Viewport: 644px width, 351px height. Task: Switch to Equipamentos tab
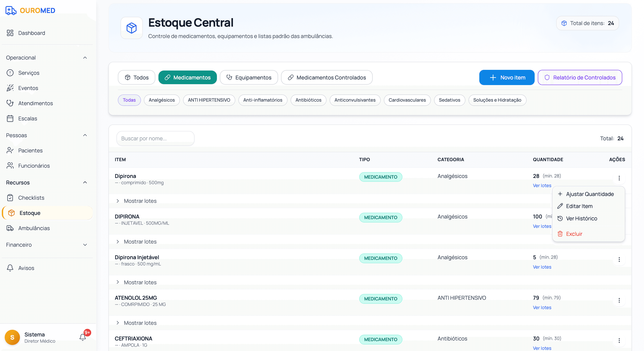pyautogui.click(x=249, y=77)
